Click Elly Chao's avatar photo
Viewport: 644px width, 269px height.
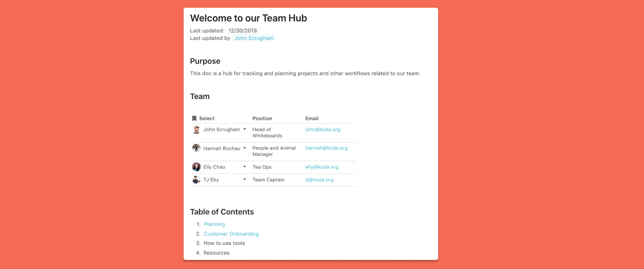click(x=196, y=167)
